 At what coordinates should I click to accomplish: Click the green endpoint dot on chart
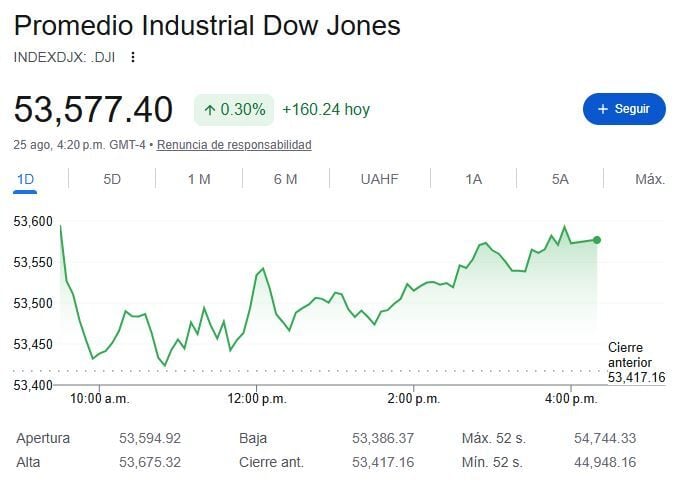coord(597,240)
